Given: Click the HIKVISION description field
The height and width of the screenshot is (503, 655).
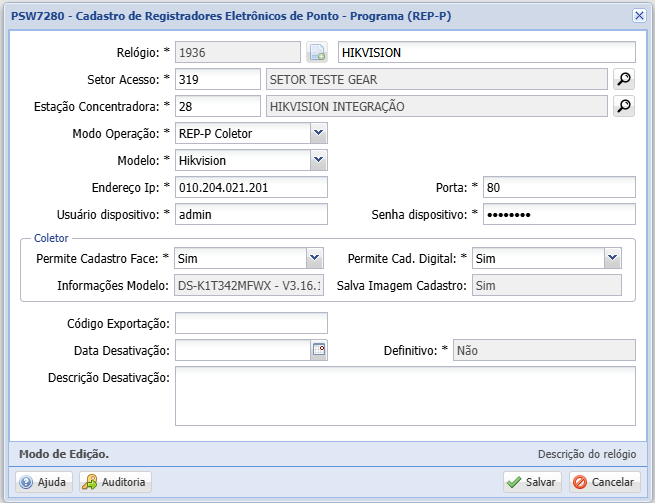Looking at the screenshot, I should [485, 52].
